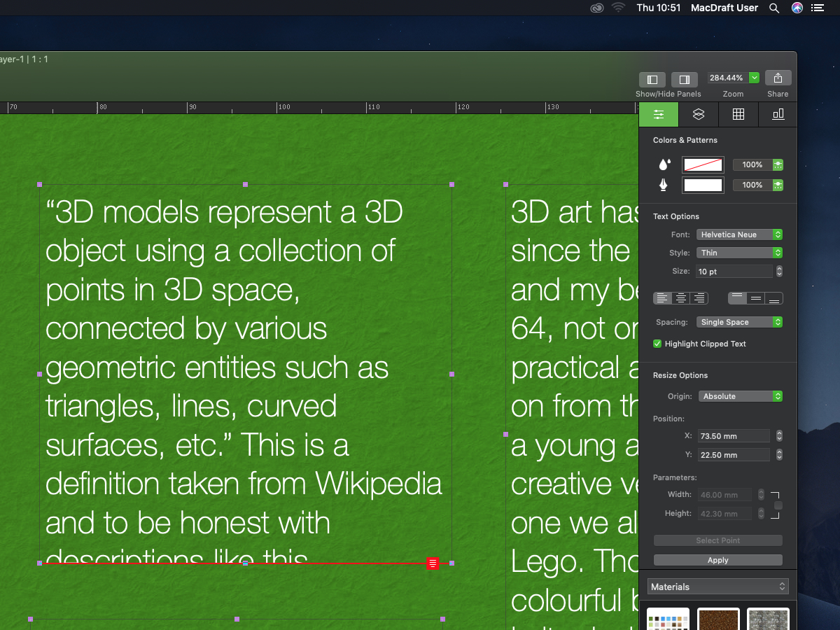
Task: Uncheck Highlight Clipped Text
Action: [x=657, y=344]
